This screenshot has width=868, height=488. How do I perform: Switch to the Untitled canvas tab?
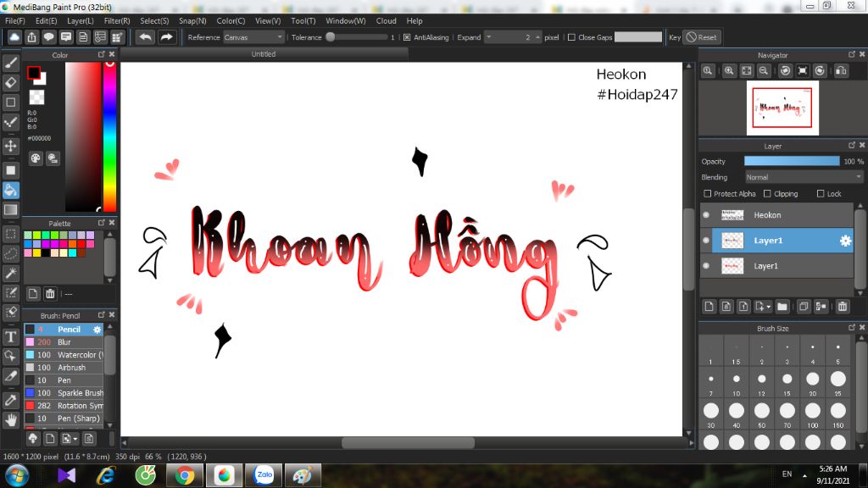pos(264,53)
